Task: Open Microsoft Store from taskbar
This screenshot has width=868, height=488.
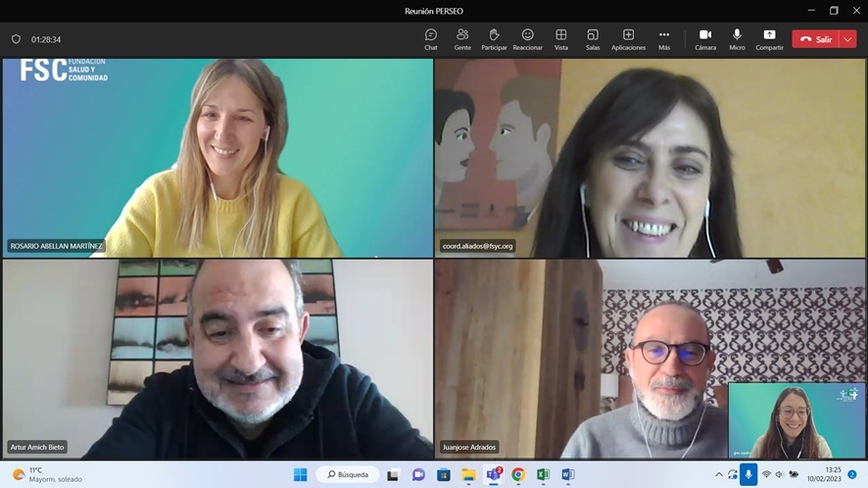Action: pos(444,474)
